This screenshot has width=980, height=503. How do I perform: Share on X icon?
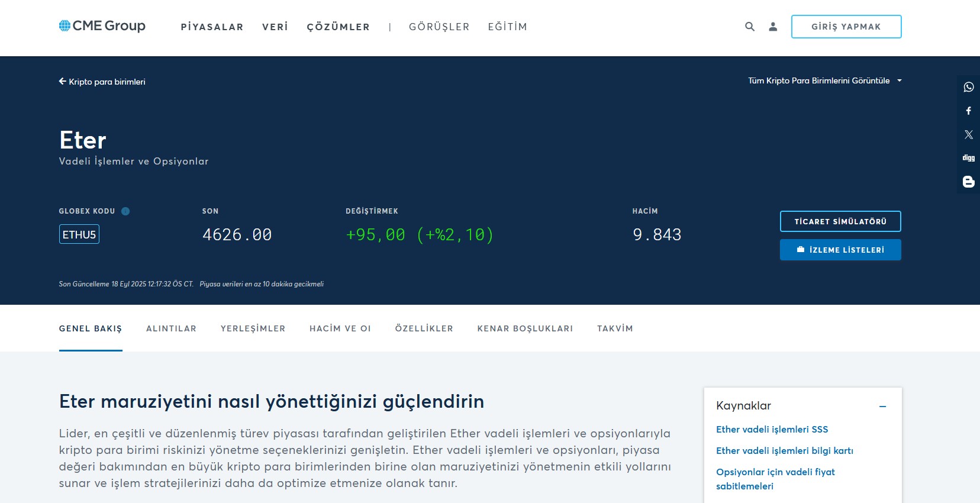coord(969,134)
